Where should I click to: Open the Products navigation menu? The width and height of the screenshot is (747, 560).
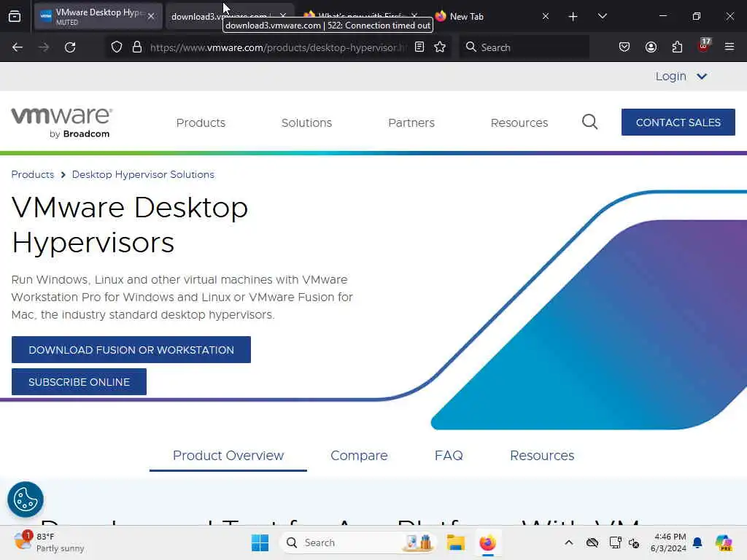pos(201,122)
